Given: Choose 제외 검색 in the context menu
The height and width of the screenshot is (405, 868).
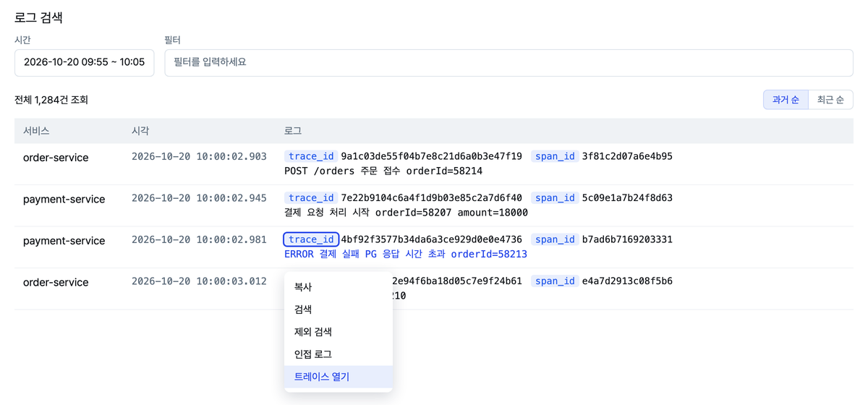Looking at the screenshot, I should 339,332.
